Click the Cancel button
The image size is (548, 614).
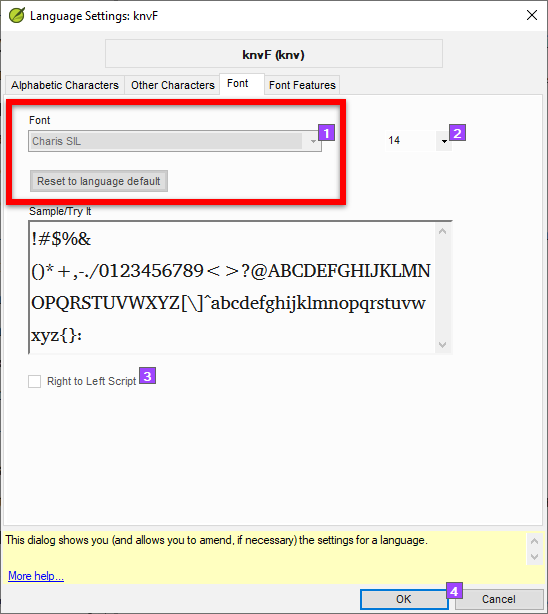tap(499, 599)
